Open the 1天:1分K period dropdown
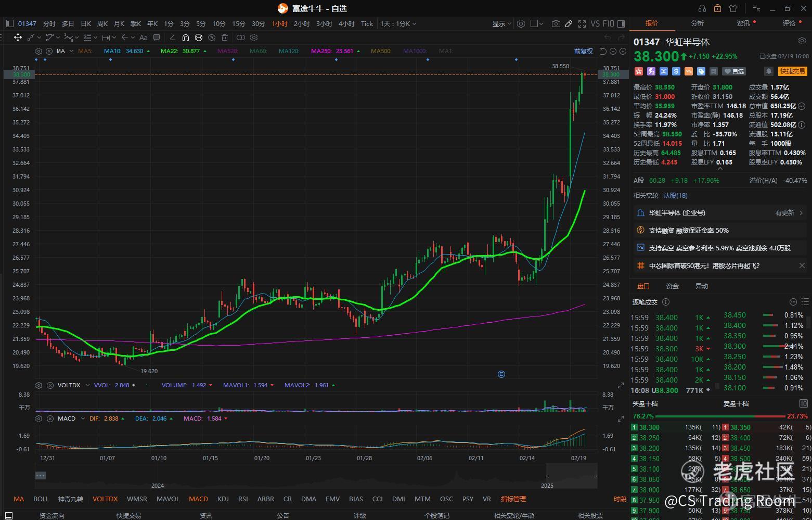The height and width of the screenshot is (520, 812). point(398,23)
